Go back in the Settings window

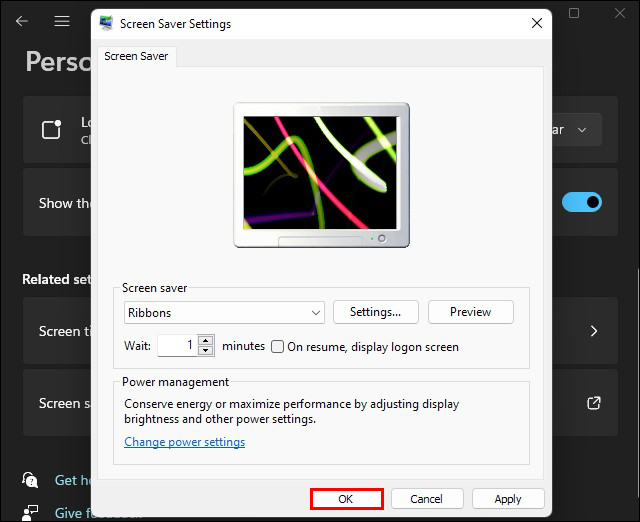(22, 21)
